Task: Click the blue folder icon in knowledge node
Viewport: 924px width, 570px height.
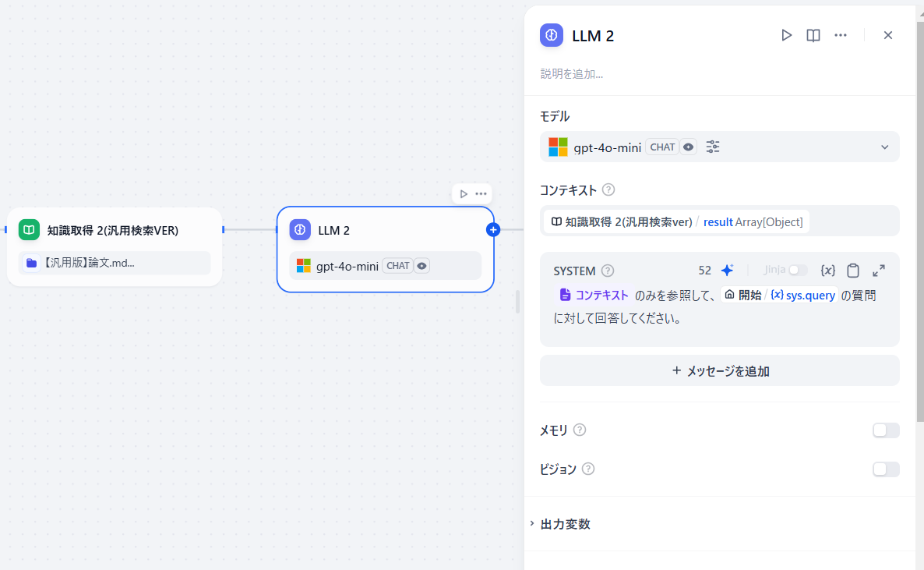Action: 31,264
